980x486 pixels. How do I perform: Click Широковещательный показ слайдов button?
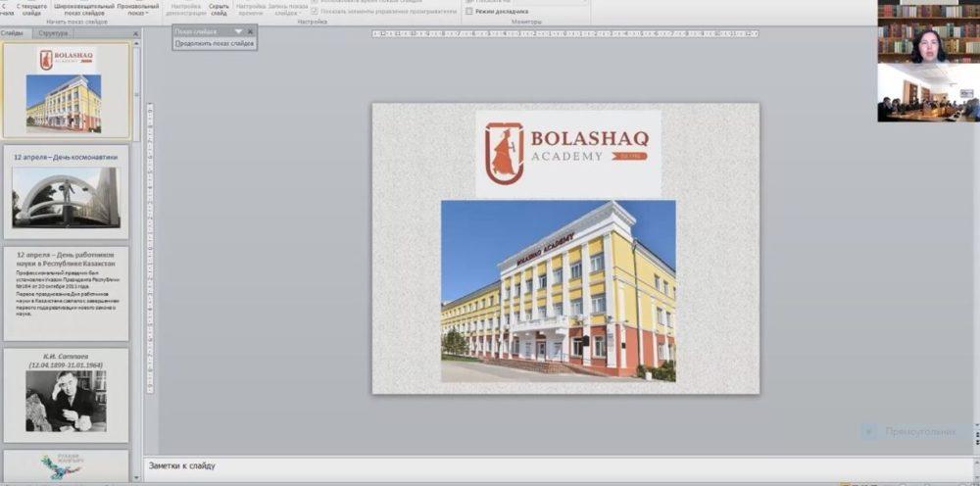point(84,9)
